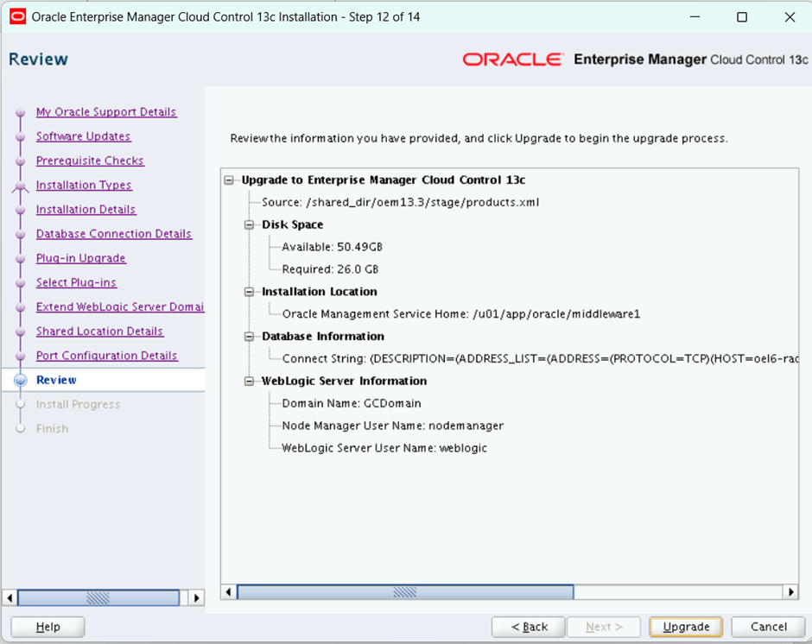Collapse the Upgrade to Enterprise Manager root node
This screenshot has width=812, height=644.
click(x=230, y=180)
